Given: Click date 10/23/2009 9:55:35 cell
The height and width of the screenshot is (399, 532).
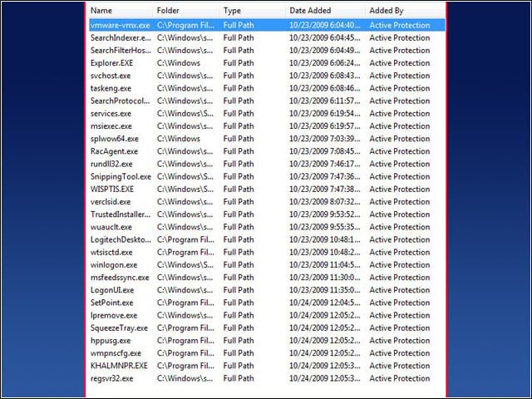Looking at the screenshot, I should [x=325, y=227].
